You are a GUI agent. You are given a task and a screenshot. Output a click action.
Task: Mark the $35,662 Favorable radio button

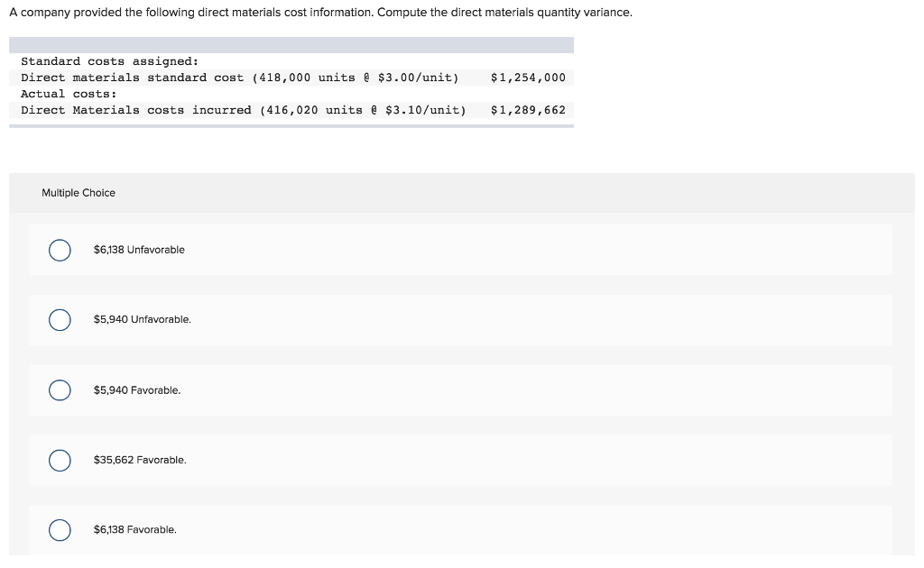click(x=60, y=460)
